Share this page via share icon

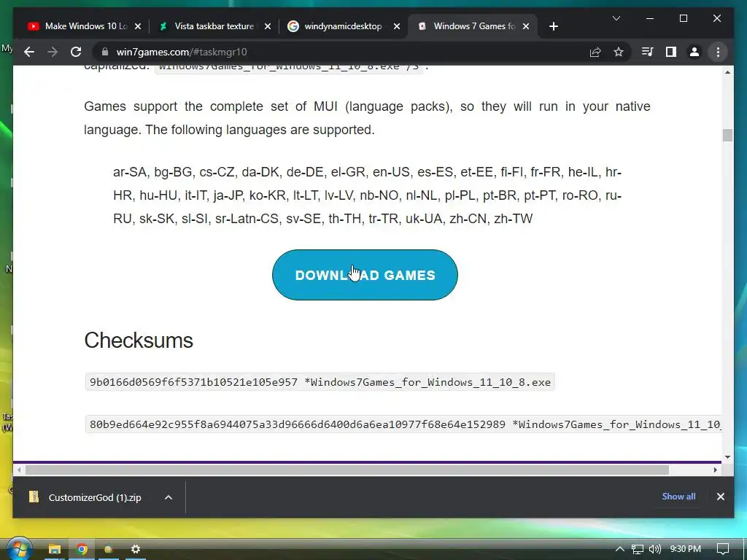coord(595,52)
